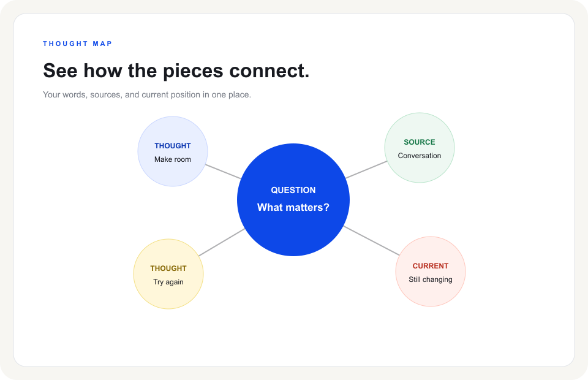Open the green Source Conversation node
The width and height of the screenshot is (588, 380).
coord(420,148)
